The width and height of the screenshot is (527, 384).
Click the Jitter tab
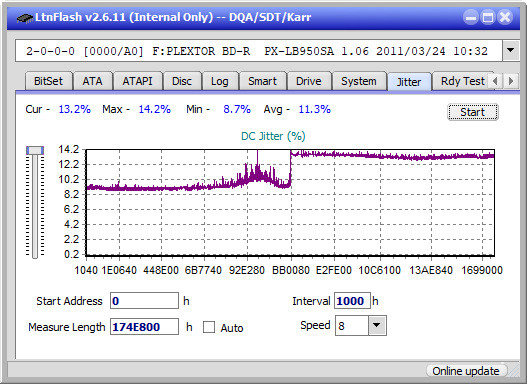409,82
